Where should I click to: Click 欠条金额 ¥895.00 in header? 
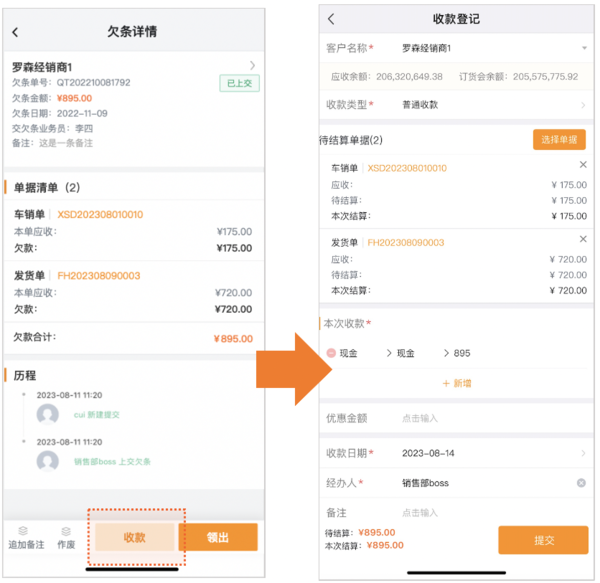pyautogui.click(x=74, y=98)
